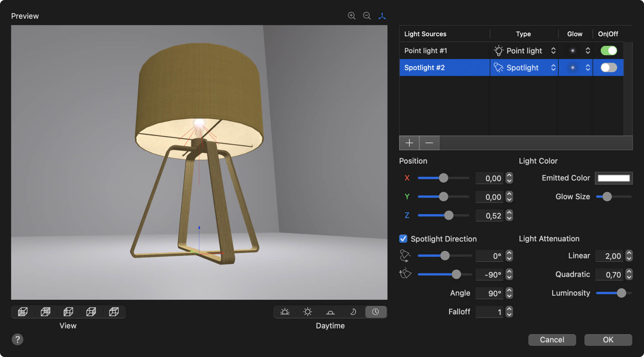Turn on Spotlight #2

(x=608, y=67)
